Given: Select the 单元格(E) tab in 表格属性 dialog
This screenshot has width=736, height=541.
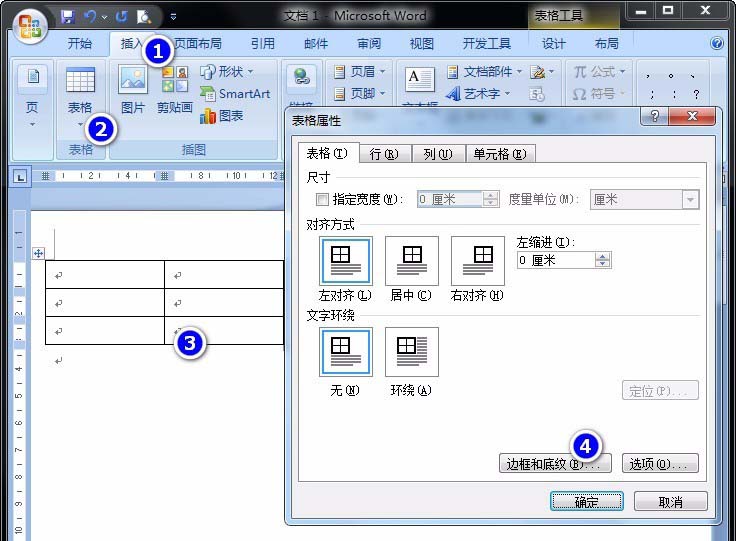Looking at the screenshot, I should (500, 154).
